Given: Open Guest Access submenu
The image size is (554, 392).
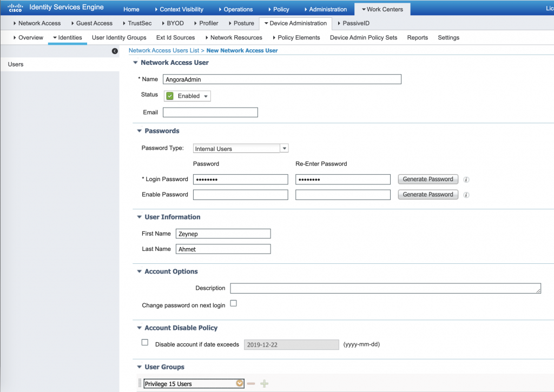Looking at the screenshot, I should (92, 23).
